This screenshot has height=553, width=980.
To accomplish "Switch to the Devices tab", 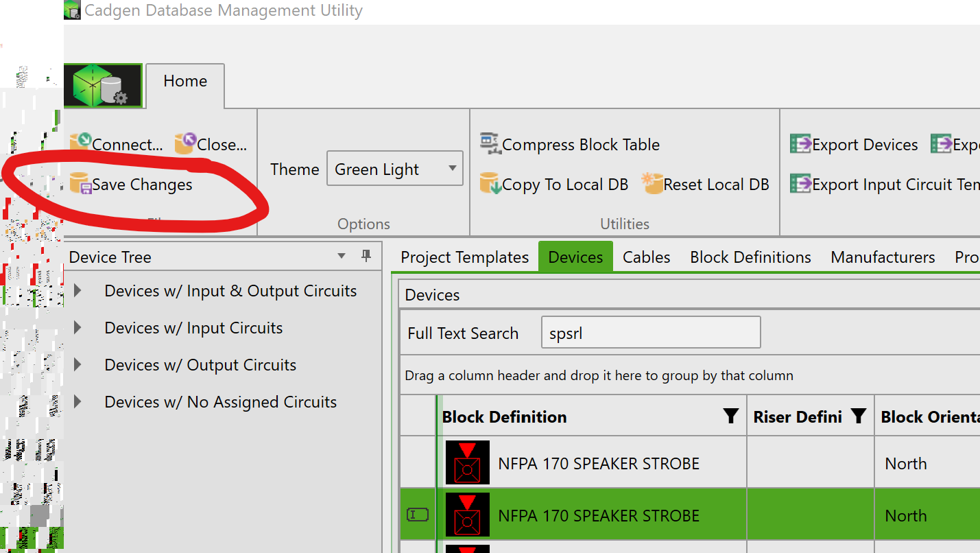I will coord(575,256).
